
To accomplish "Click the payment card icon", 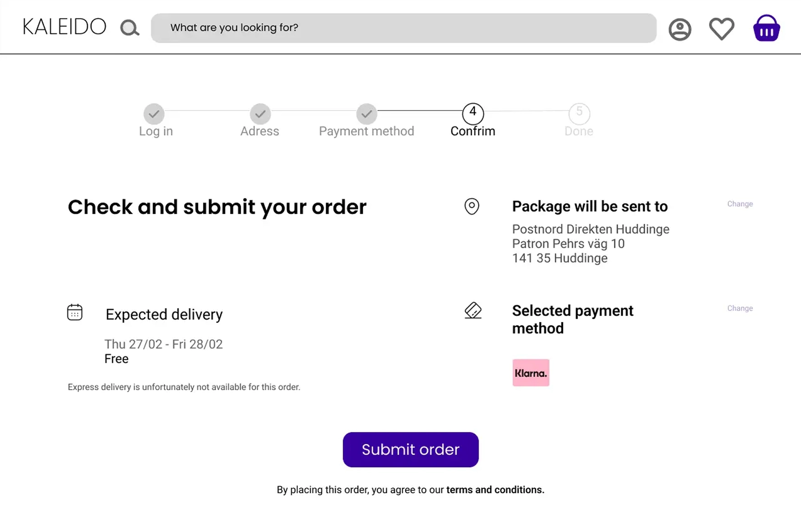I will pos(473,311).
